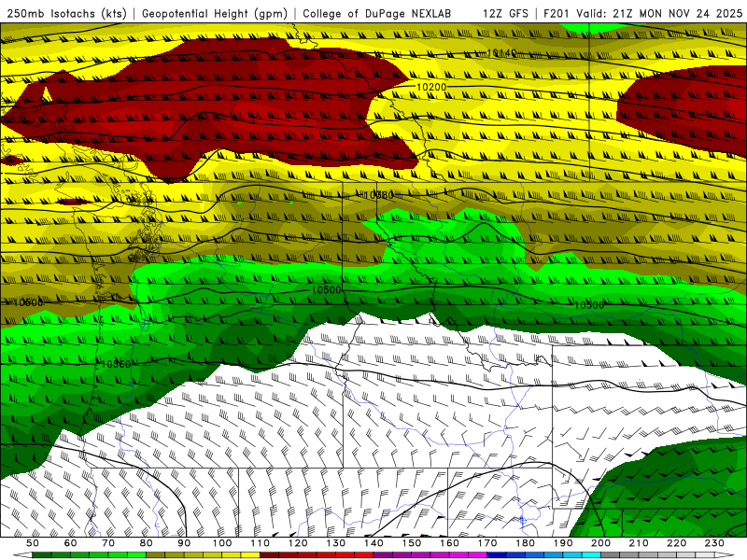The image size is (747, 560).
Task: Click the 140 label on the color scale
Action: (x=373, y=543)
